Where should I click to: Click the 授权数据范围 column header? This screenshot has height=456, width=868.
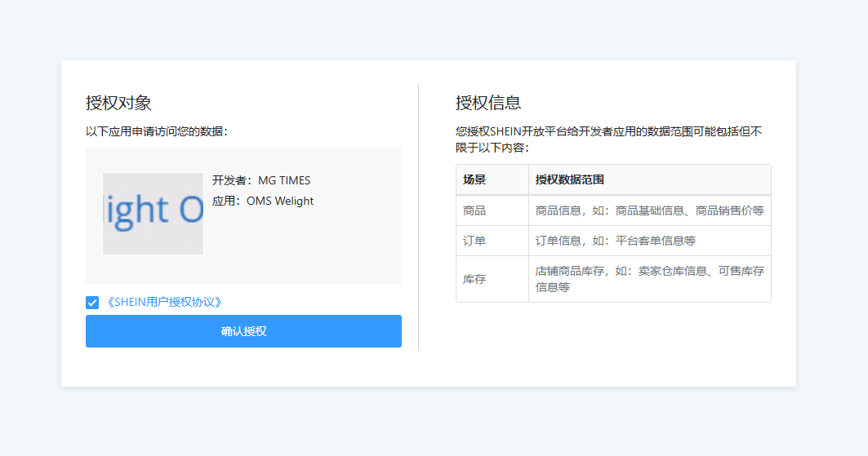(650, 179)
